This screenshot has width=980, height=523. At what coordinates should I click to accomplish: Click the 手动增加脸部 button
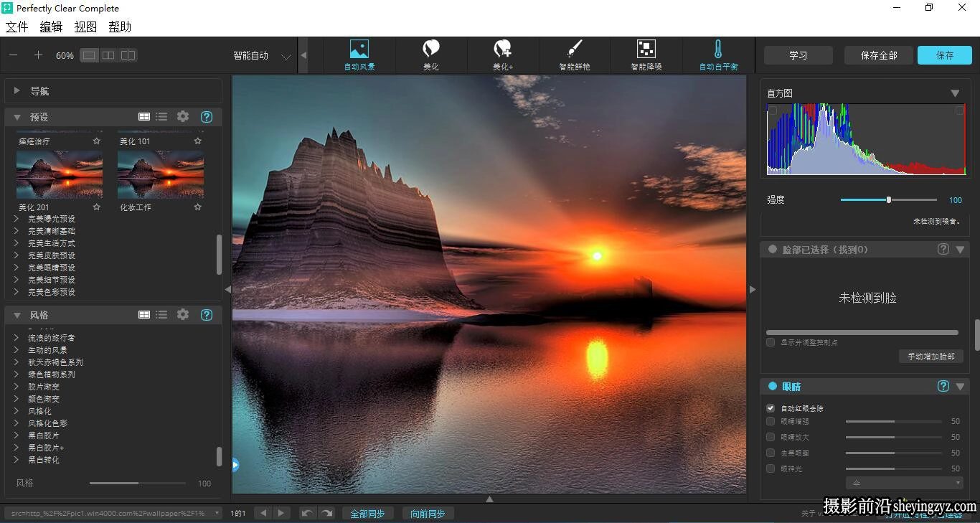tap(930, 357)
